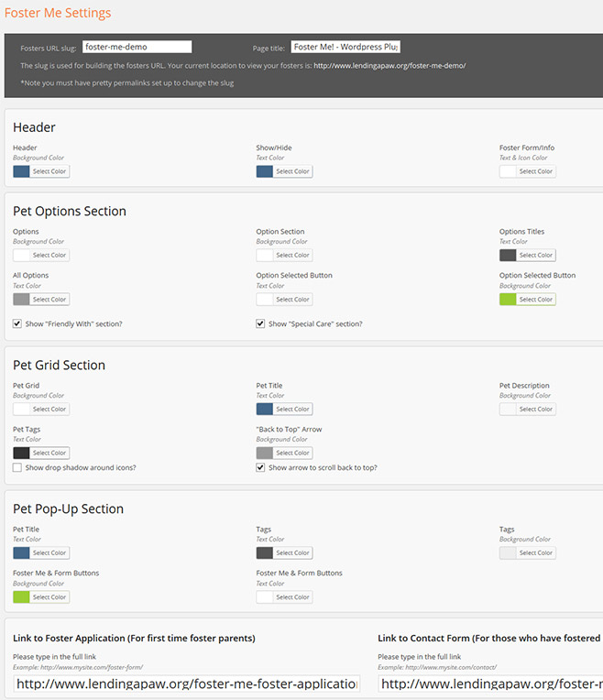Disable the Show "Friendly With" section checkbox
603x700 pixels.
click(17, 323)
